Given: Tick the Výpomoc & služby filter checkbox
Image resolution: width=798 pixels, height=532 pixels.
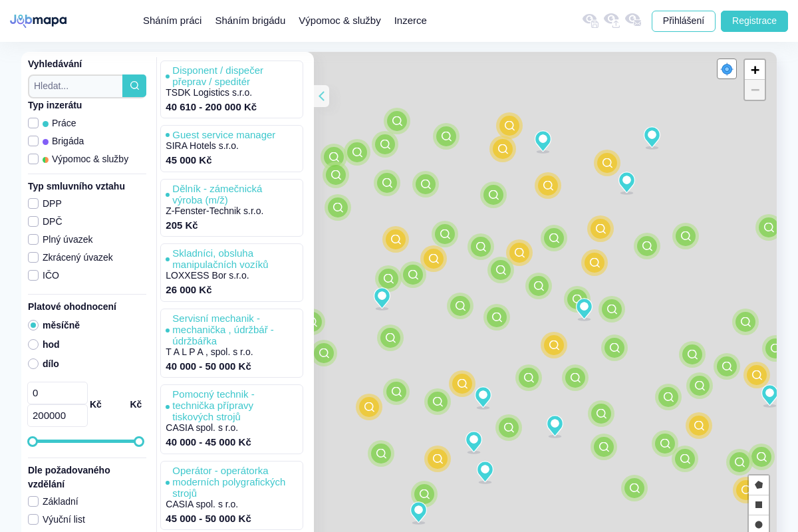Looking at the screenshot, I should pos(33,159).
